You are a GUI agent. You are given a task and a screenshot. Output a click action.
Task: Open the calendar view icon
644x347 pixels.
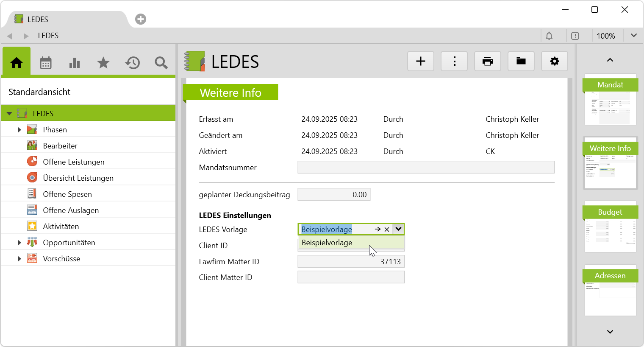point(46,63)
